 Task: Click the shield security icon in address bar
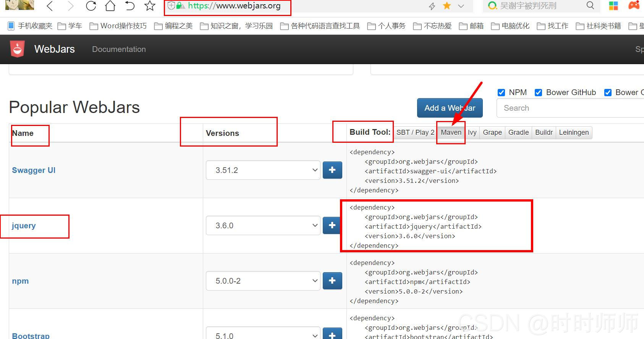172,6
